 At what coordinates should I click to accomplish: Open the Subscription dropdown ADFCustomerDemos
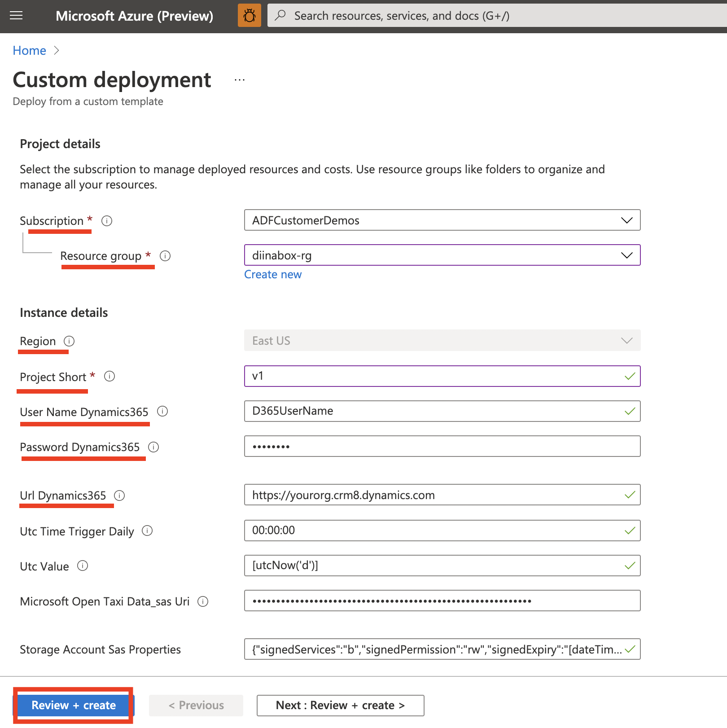pyautogui.click(x=442, y=220)
